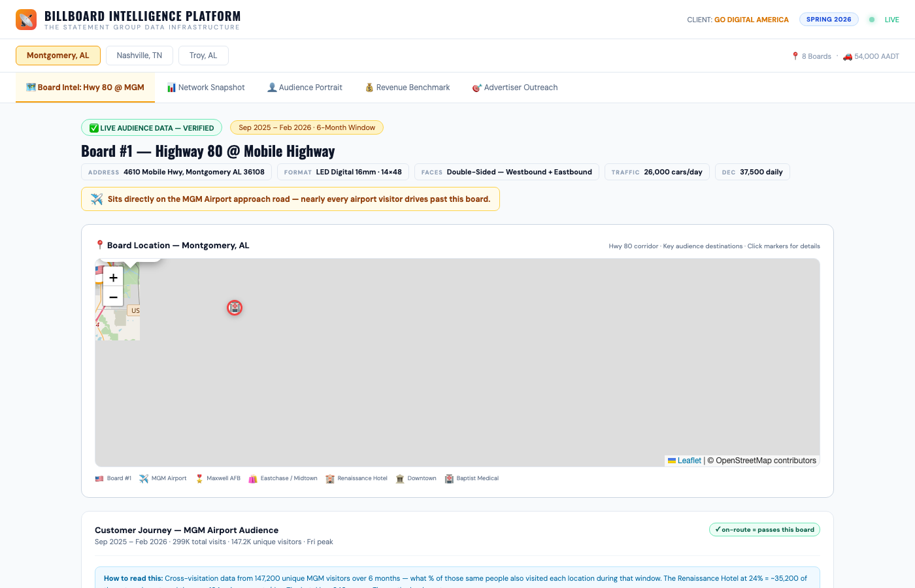Open the Audience Portrait tab
Viewport: 915px width, 588px height.
click(x=305, y=87)
